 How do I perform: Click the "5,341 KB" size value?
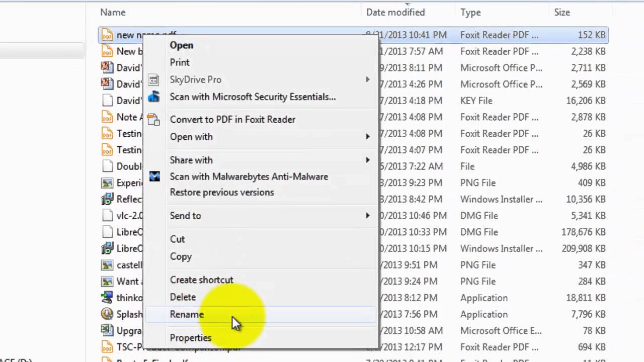click(x=588, y=216)
